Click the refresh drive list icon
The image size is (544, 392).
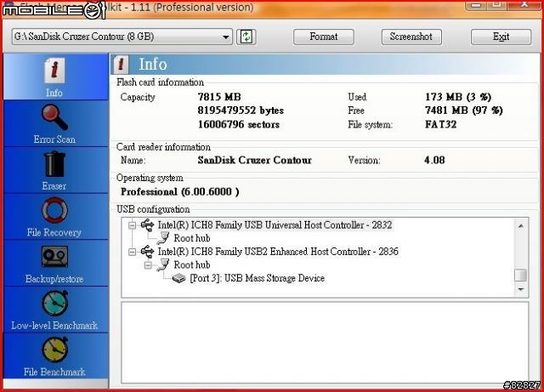246,37
